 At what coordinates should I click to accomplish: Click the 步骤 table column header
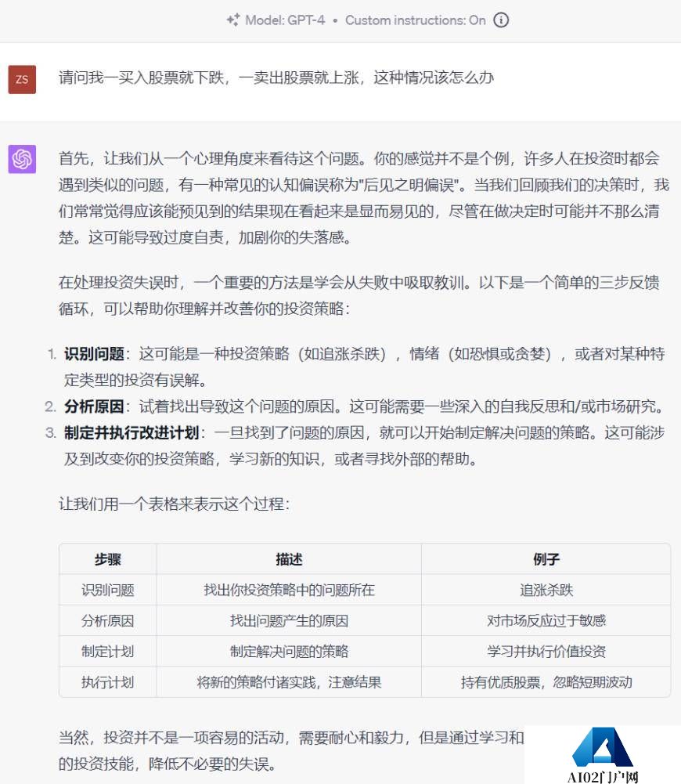tap(107, 558)
